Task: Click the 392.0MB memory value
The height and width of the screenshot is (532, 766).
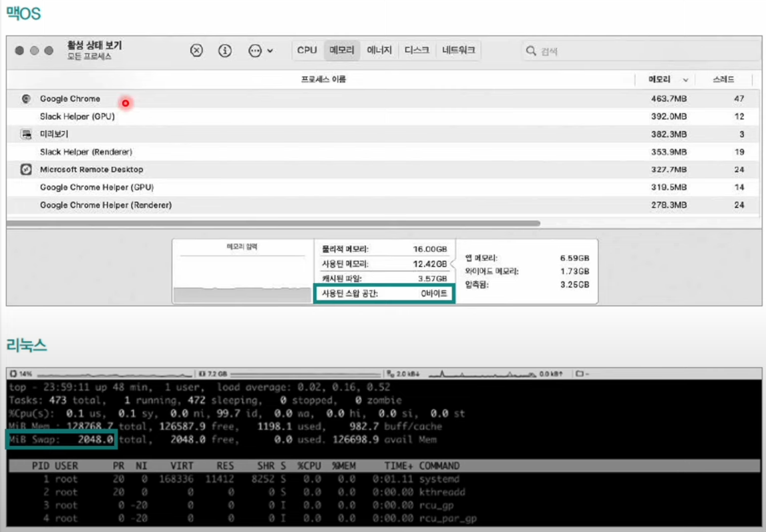Action: click(x=668, y=116)
